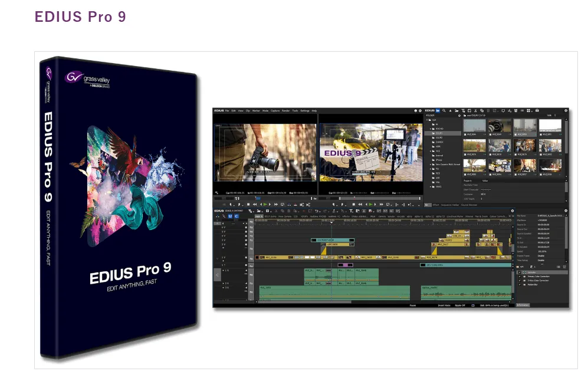Collapse the root folder in Bin
Screen dimensions: 588x378
pyautogui.click(x=427, y=120)
